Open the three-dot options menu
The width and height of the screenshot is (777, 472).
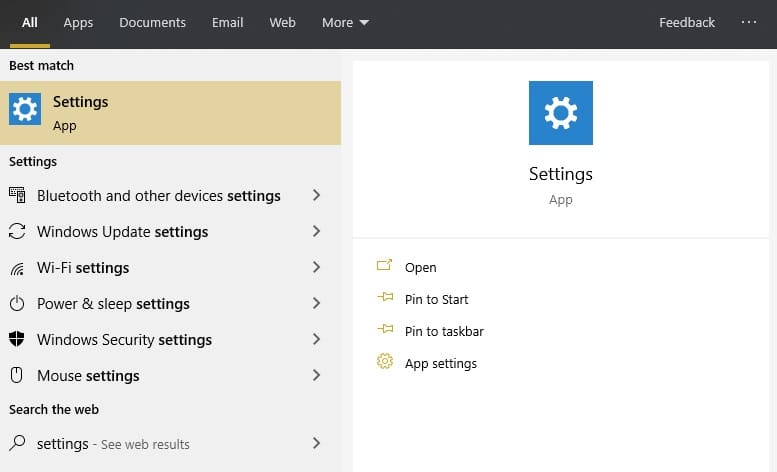[749, 22]
